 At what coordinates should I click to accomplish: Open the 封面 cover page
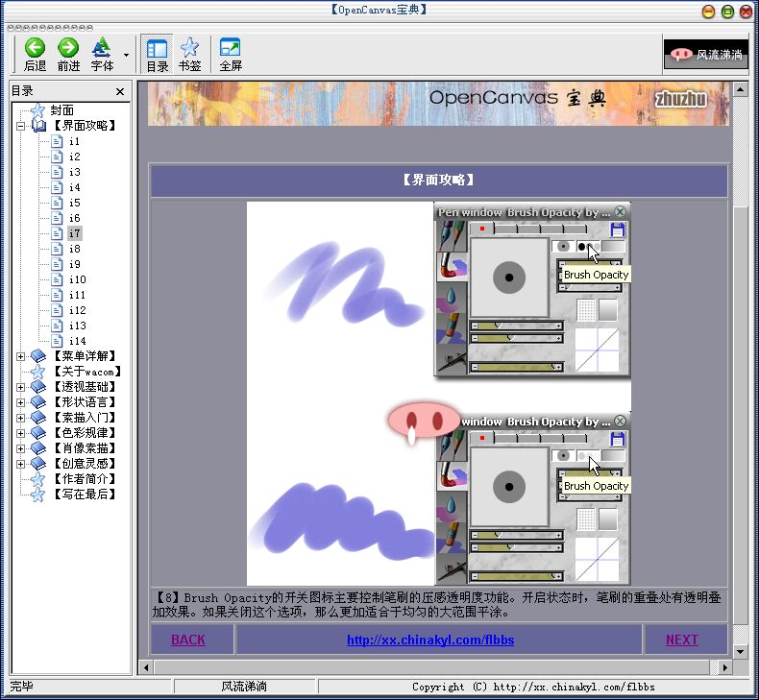coord(61,110)
